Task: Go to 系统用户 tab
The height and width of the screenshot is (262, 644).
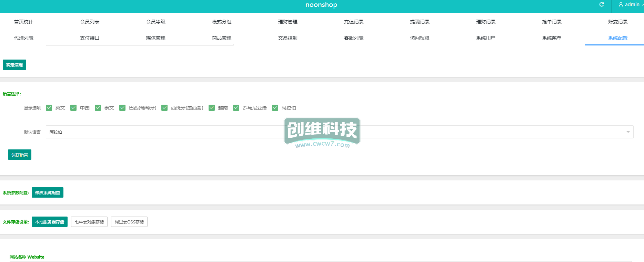Action: (x=486, y=38)
